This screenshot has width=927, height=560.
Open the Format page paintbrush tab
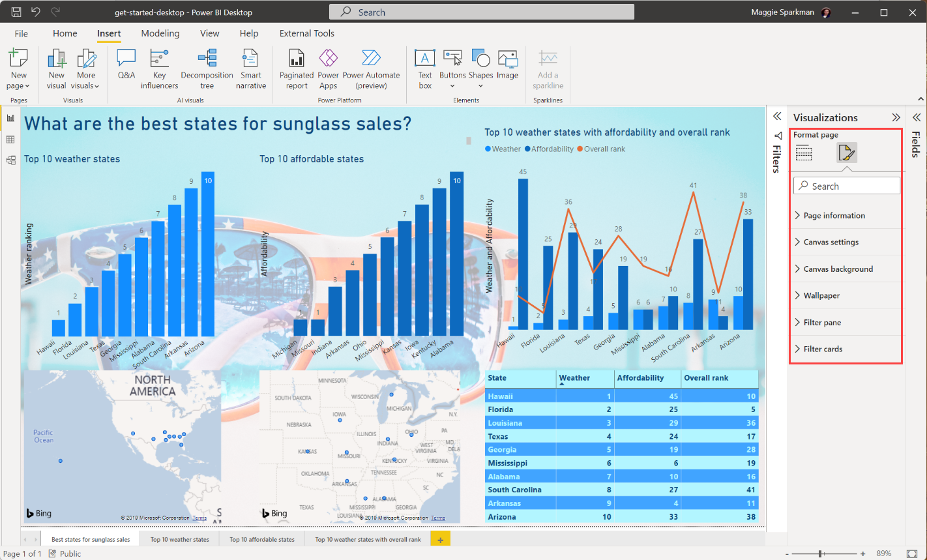[x=846, y=153]
